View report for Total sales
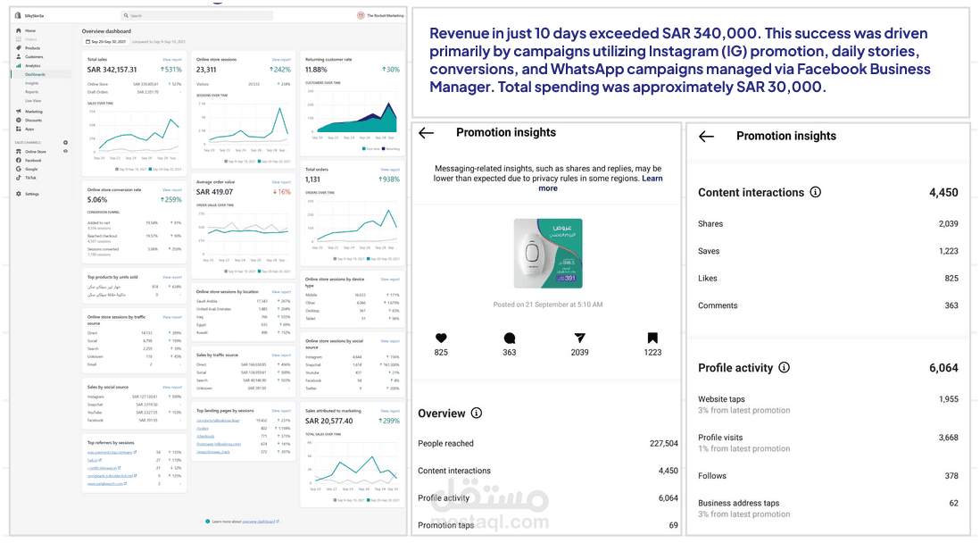Viewport: 980px width, 543px height. pos(172,60)
